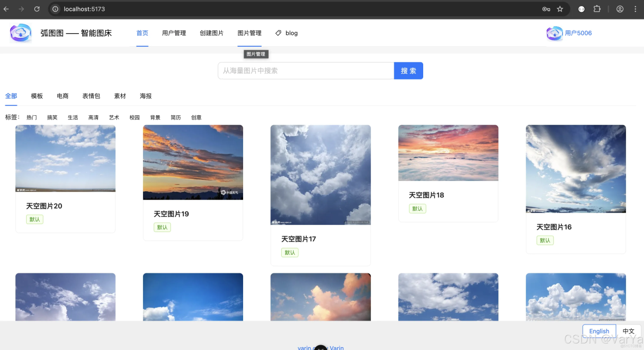
Task: Open the browser three-dot options menu
Action: click(x=635, y=9)
